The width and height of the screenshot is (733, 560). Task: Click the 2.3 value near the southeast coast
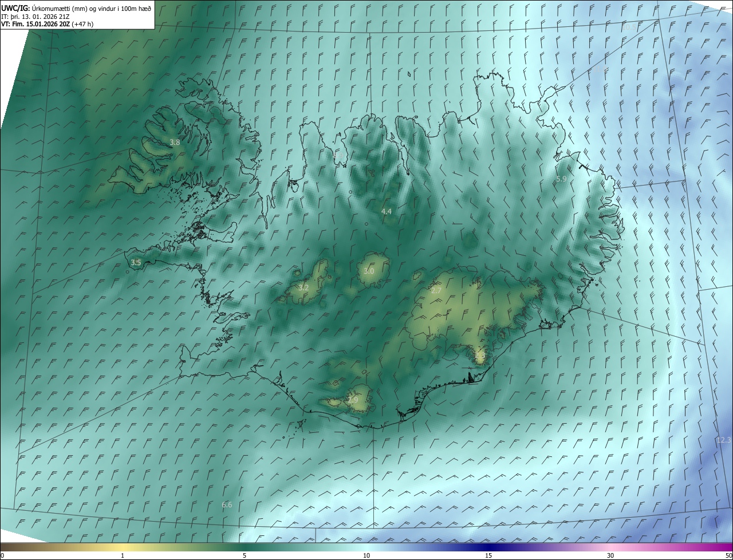click(x=480, y=355)
